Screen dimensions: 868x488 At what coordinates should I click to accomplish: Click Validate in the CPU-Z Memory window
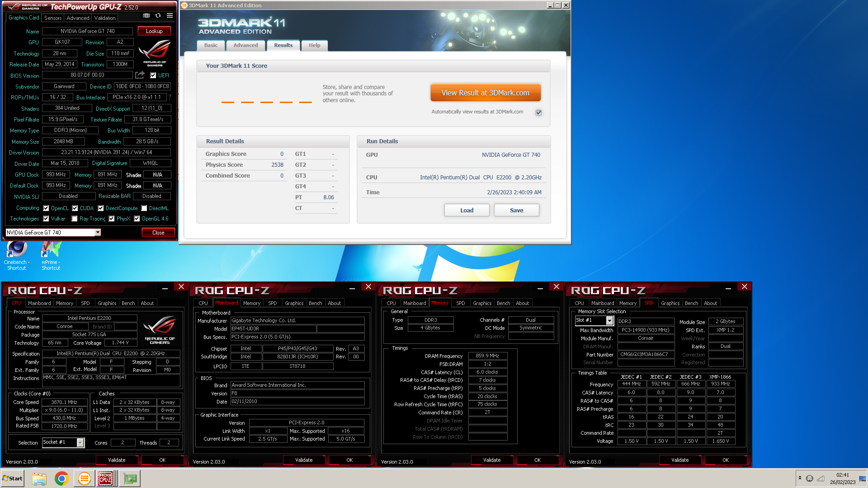pos(492,460)
